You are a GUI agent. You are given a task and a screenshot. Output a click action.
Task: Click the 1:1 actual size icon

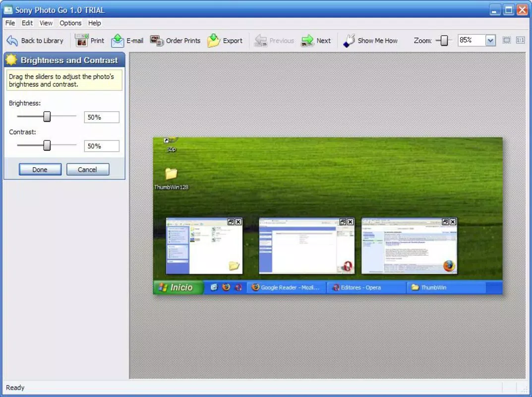pyautogui.click(x=521, y=40)
